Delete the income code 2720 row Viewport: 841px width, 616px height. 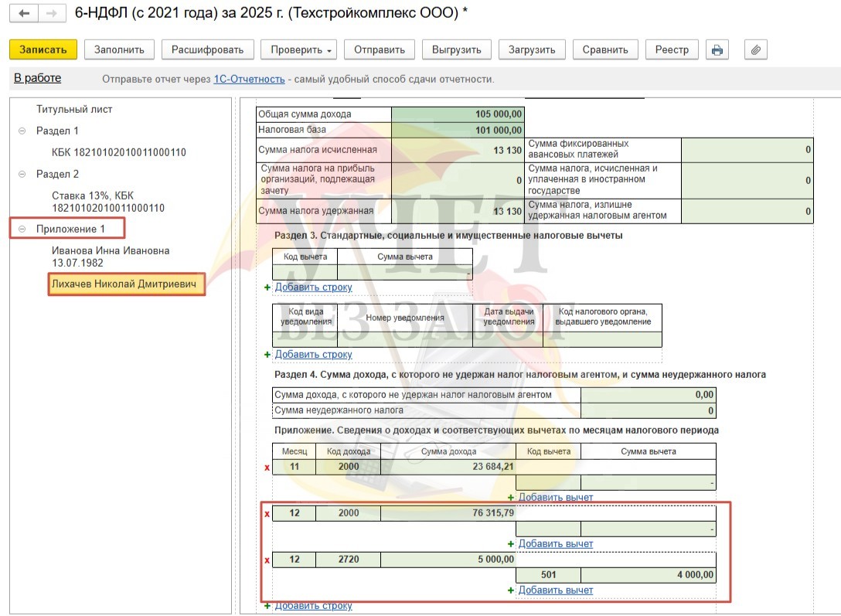click(x=267, y=560)
